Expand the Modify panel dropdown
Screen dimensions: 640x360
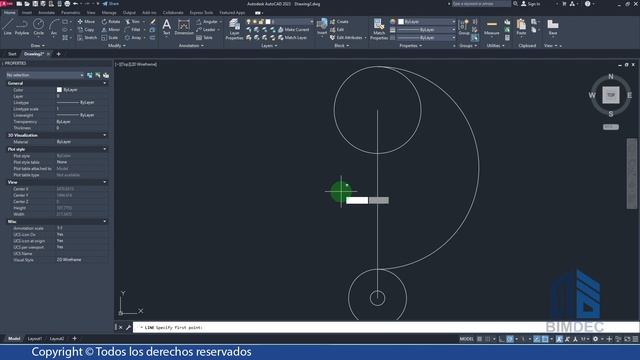point(117,46)
